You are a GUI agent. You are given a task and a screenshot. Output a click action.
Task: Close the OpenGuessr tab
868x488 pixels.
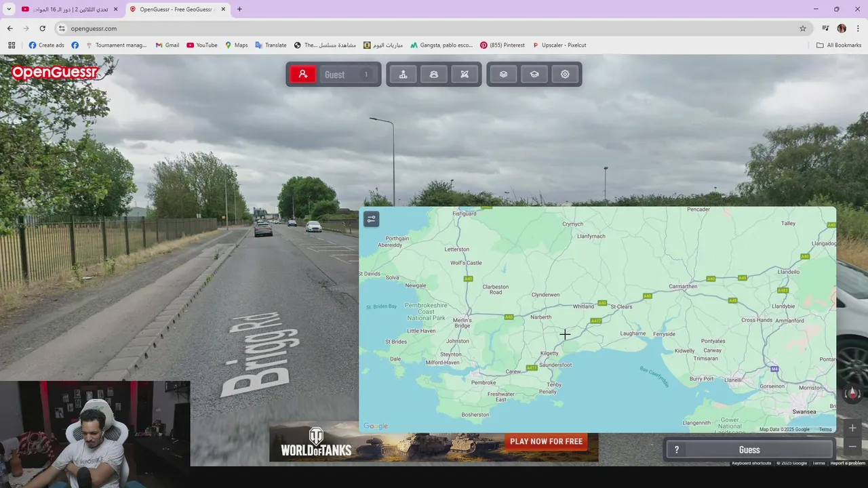coord(223,9)
